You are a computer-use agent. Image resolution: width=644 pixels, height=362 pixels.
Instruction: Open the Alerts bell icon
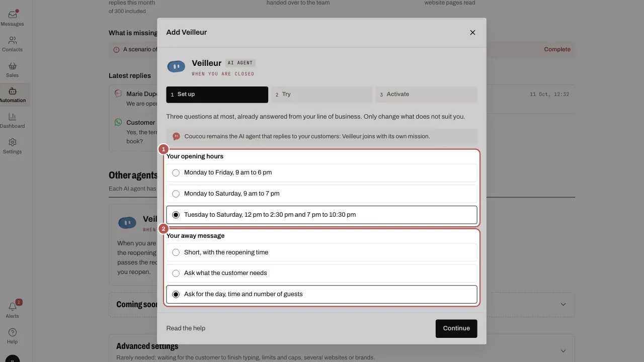click(x=13, y=307)
